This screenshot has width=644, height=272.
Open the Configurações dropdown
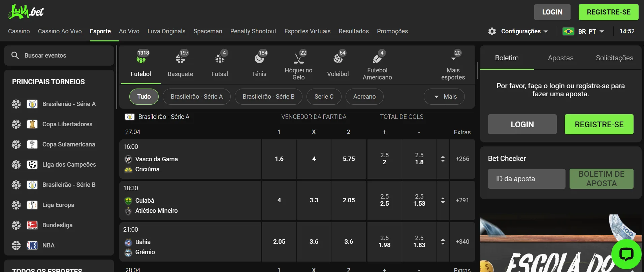pos(518,31)
